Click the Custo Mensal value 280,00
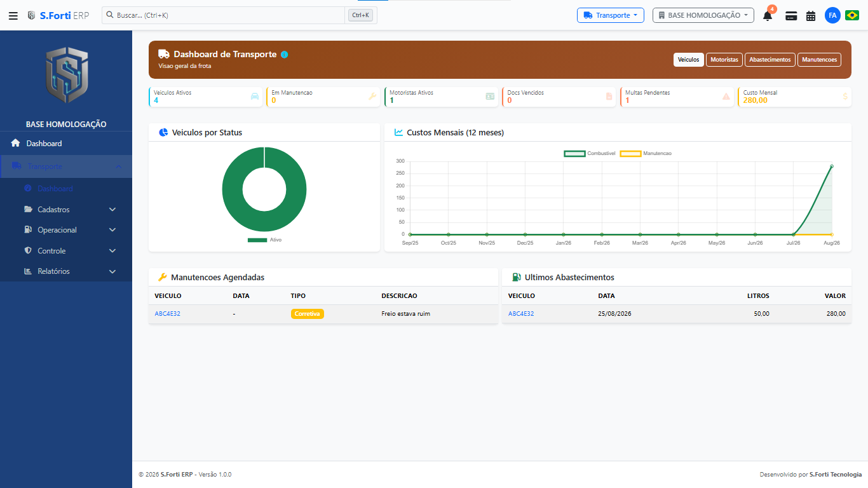Screen dimensions: 868x488 click(755, 100)
